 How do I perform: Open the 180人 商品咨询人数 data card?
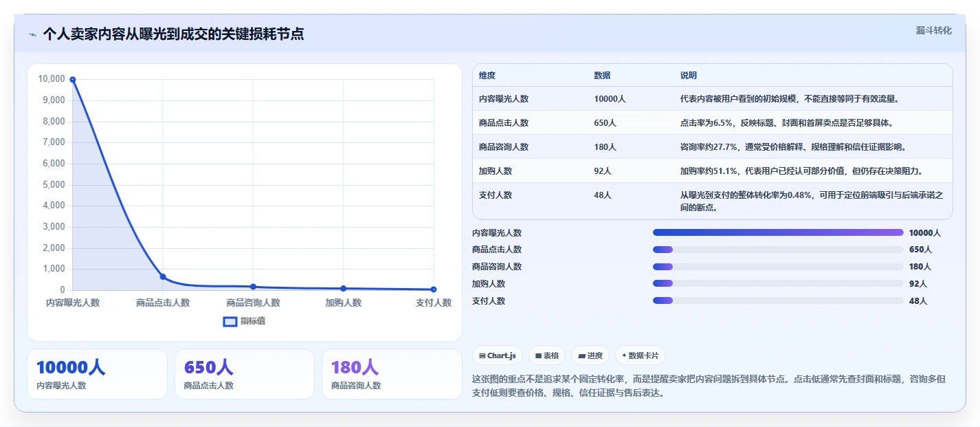(x=392, y=374)
